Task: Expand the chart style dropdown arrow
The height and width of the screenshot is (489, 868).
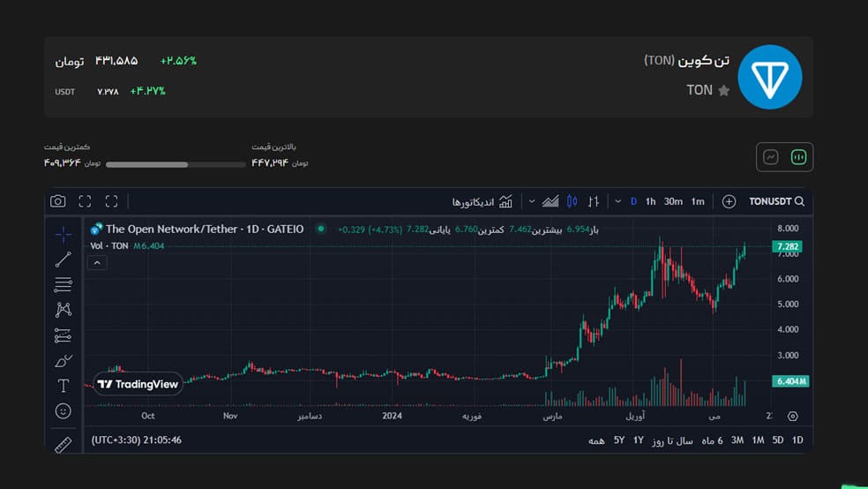Action: (531, 201)
